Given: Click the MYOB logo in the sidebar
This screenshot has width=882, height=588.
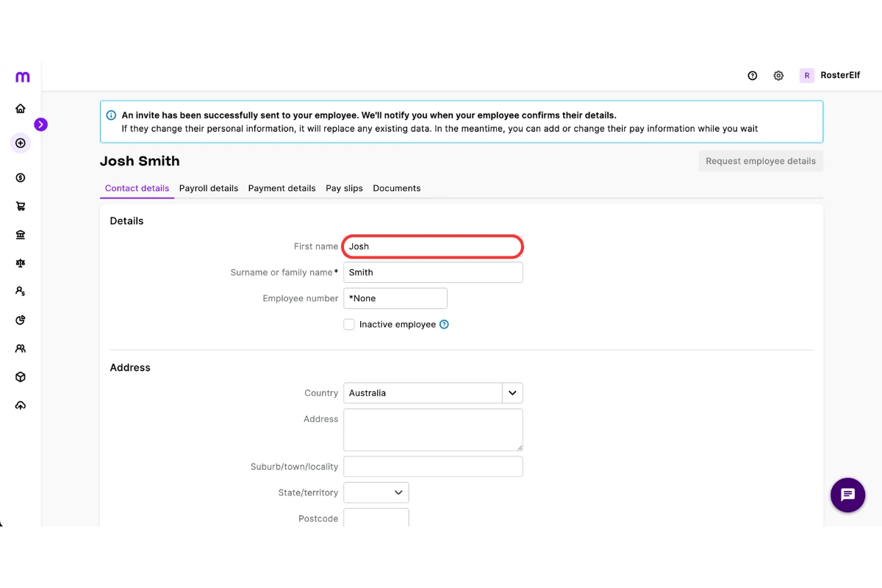Looking at the screenshot, I should click(22, 76).
